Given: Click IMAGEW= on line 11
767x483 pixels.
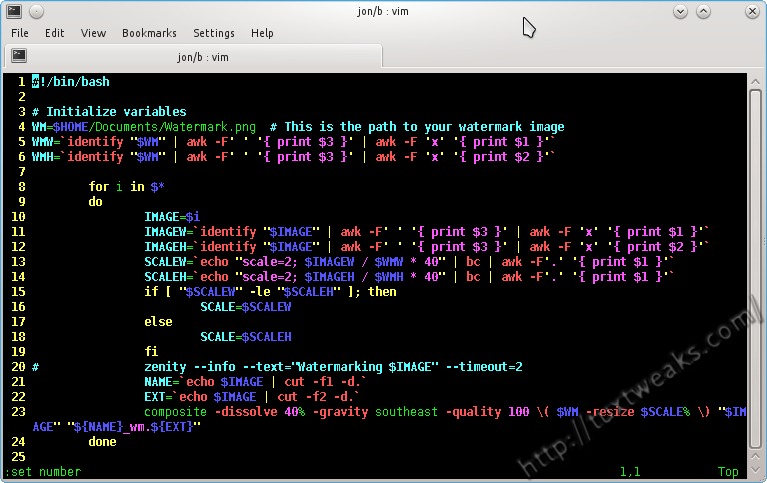Looking at the screenshot, I should [169, 231].
